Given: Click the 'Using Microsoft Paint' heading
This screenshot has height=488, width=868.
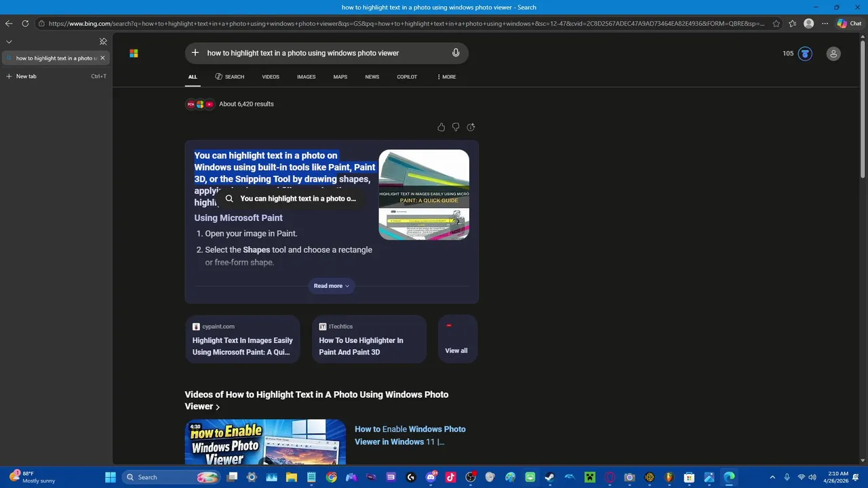Looking at the screenshot, I should point(238,218).
